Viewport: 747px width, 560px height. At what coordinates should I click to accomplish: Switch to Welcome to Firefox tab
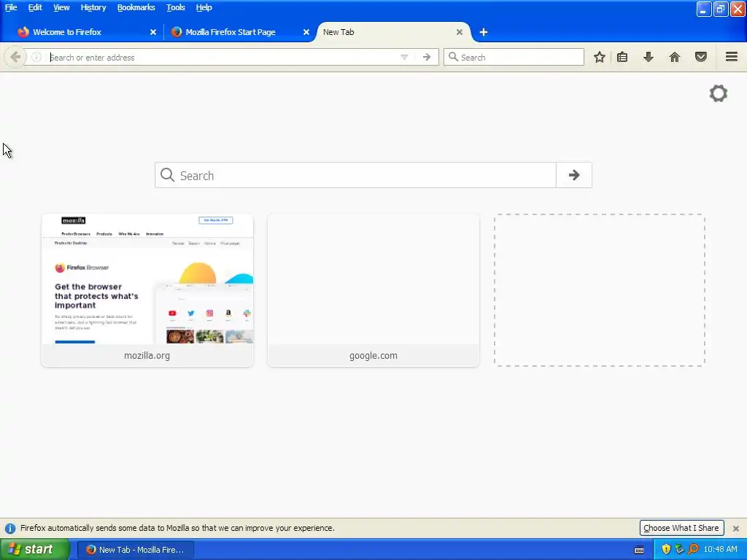coord(86,32)
